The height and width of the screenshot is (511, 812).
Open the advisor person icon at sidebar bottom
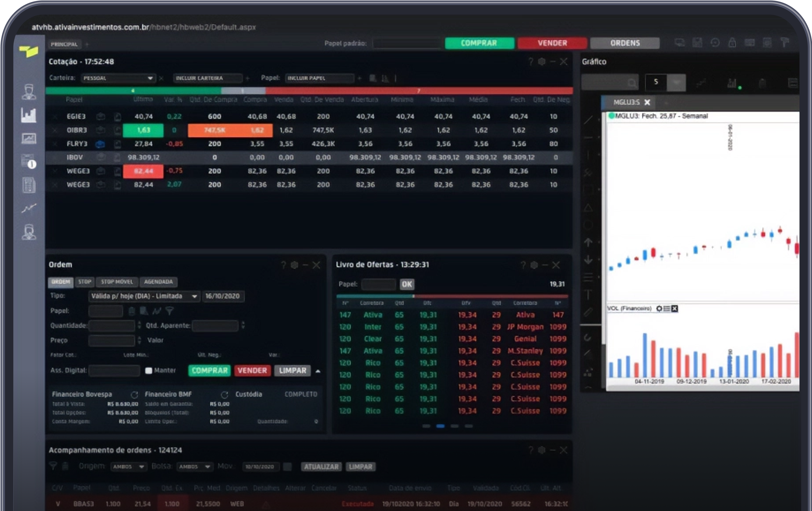pyautogui.click(x=29, y=232)
